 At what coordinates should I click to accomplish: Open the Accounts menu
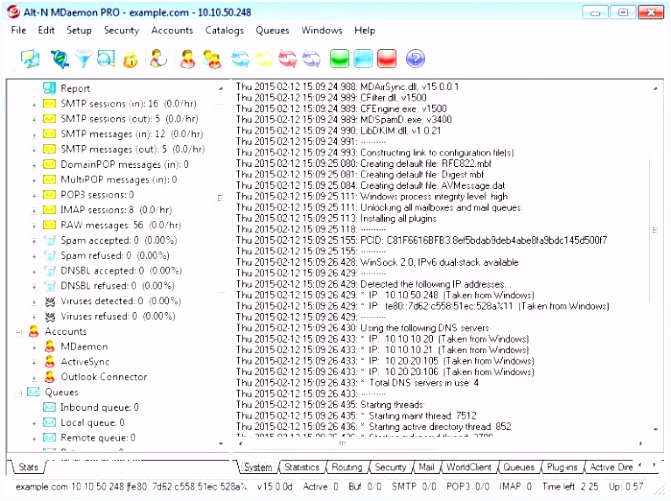coord(172,30)
